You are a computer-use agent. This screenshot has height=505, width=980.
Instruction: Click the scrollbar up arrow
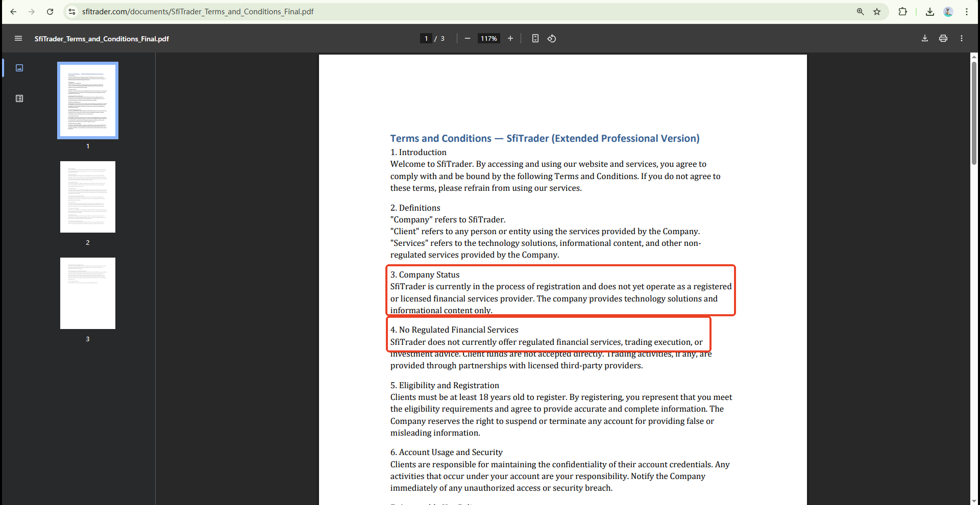click(x=974, y=57)
